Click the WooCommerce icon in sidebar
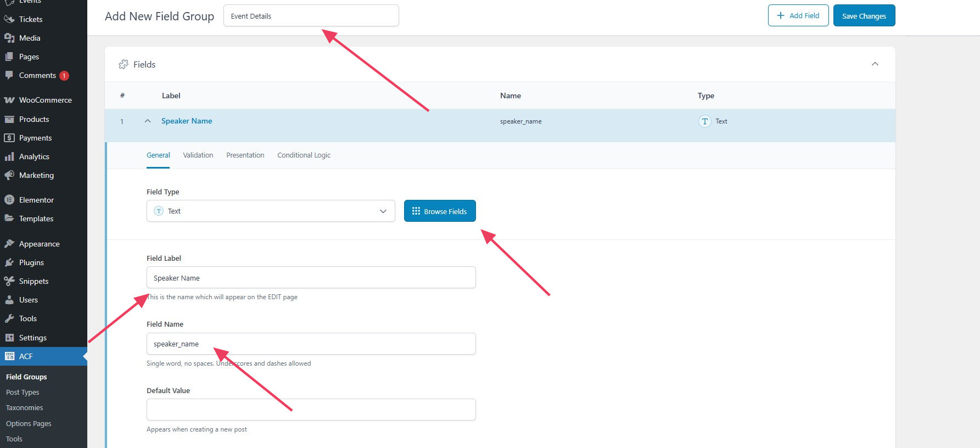This screenshot has width=980, height=448. 9,100
